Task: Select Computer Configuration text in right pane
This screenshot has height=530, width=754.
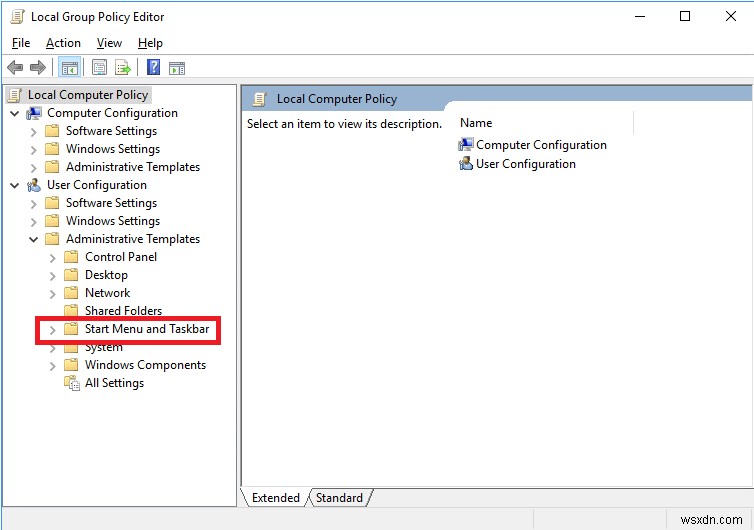Action: pos(541,145)
